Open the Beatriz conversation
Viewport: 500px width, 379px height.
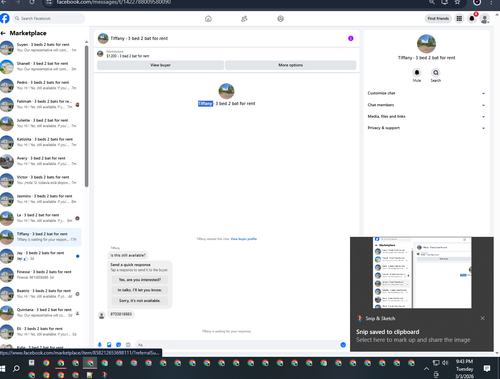pyautogui.click(x=41, y=294)
